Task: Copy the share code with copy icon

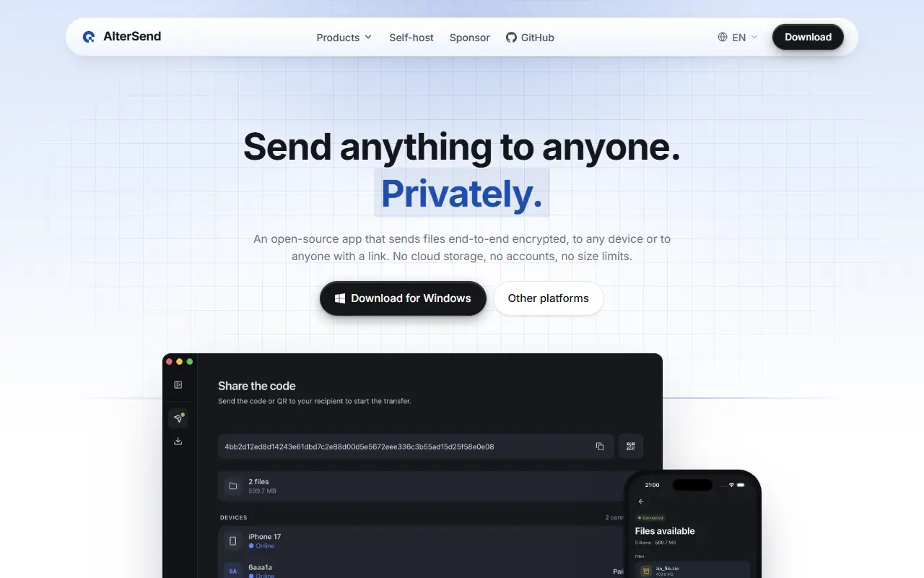Action: pyautogui.click(x=600, y=447)
